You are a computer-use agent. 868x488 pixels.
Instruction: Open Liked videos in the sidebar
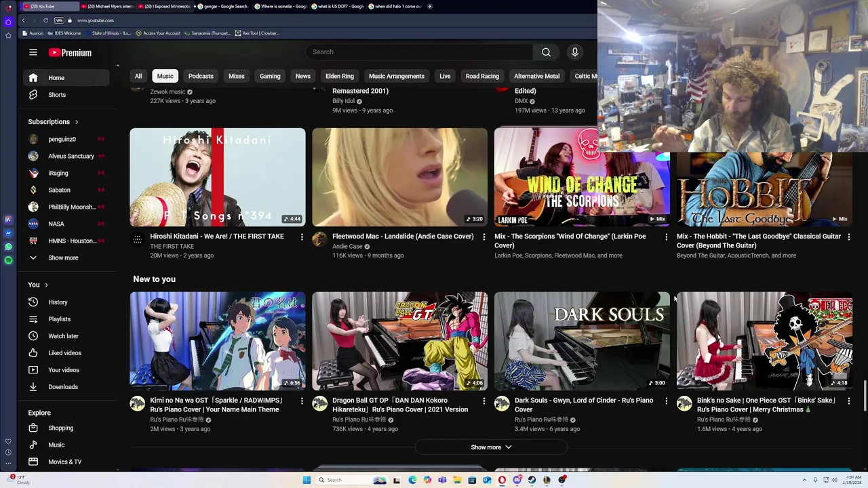[x=66, y=353]
